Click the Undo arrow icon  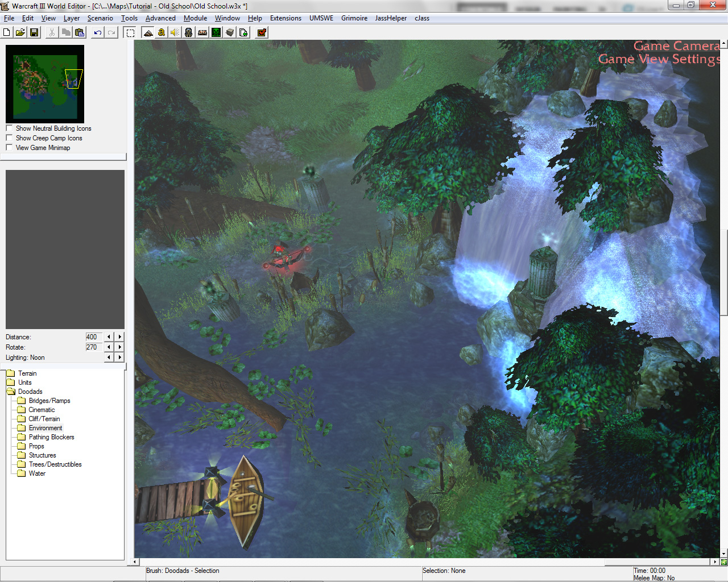[x=98, y=33]
